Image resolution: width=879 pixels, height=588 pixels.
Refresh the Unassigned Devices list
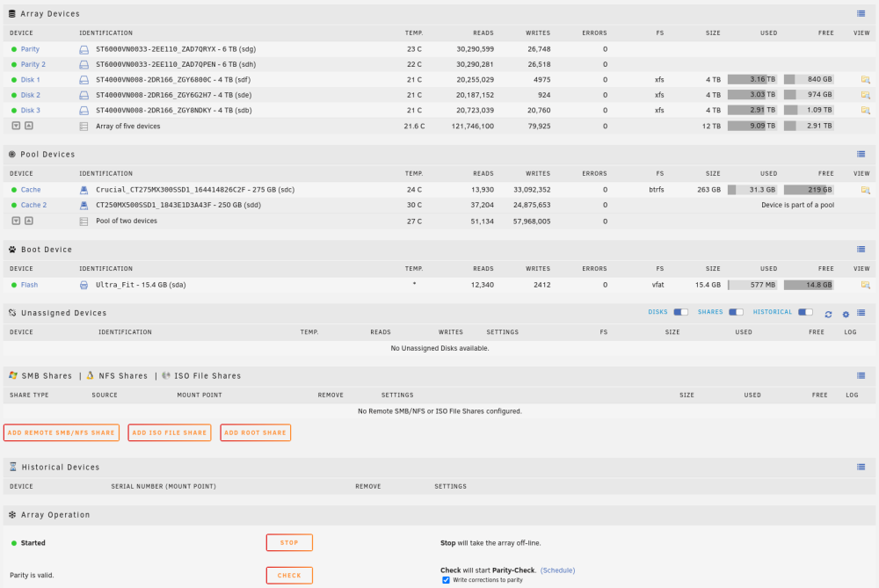828,315
